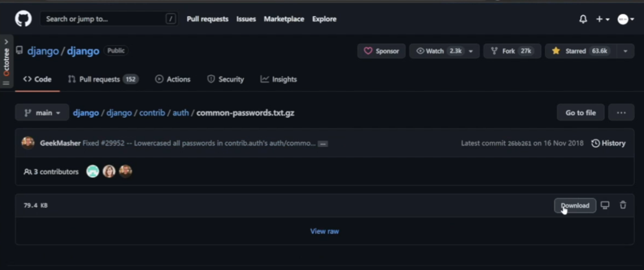Click the 79.4 KB file size text
Image resolution: width=644 pixels, height=270 pixels.
coord(36,205)
